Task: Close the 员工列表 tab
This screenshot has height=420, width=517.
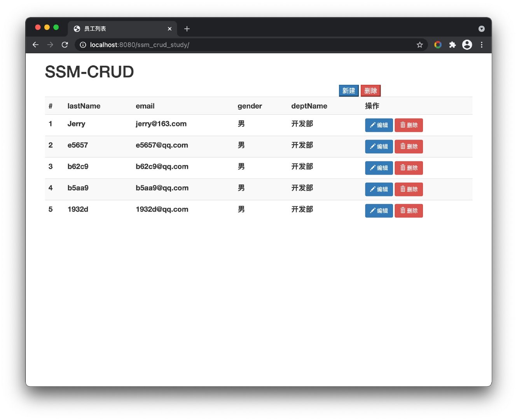Action: [169, 29]
